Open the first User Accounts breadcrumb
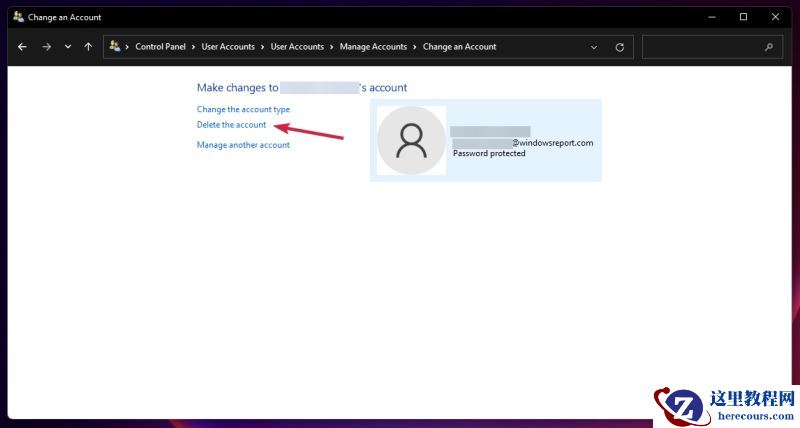 [x=228, y=46]
